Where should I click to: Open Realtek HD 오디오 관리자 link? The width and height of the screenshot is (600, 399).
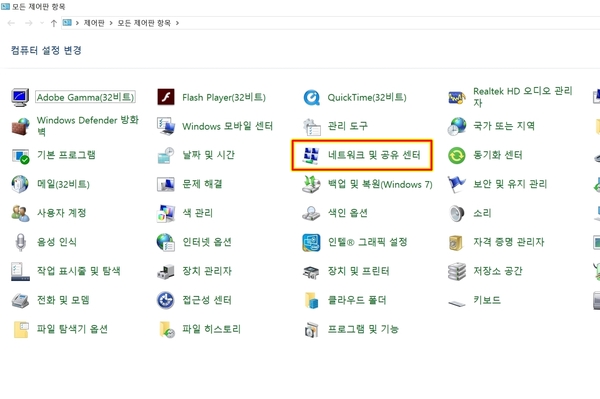pyautogui.click(x=523, y=97)
